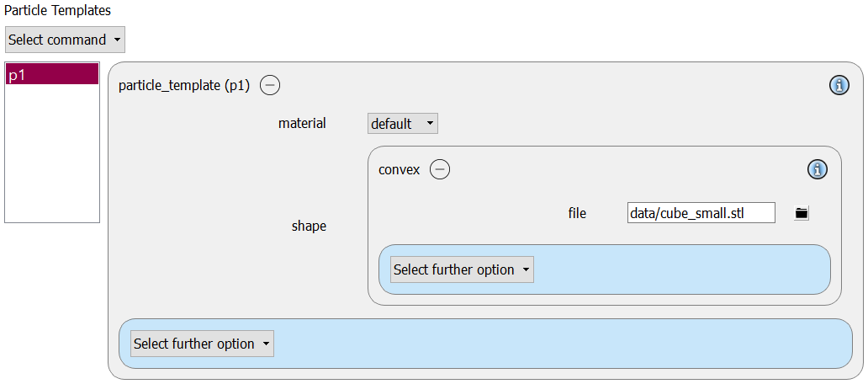Collapse the particle_template (p1) section
The width and height of the screenshot is (868, 384).
(x=270, y=85)
